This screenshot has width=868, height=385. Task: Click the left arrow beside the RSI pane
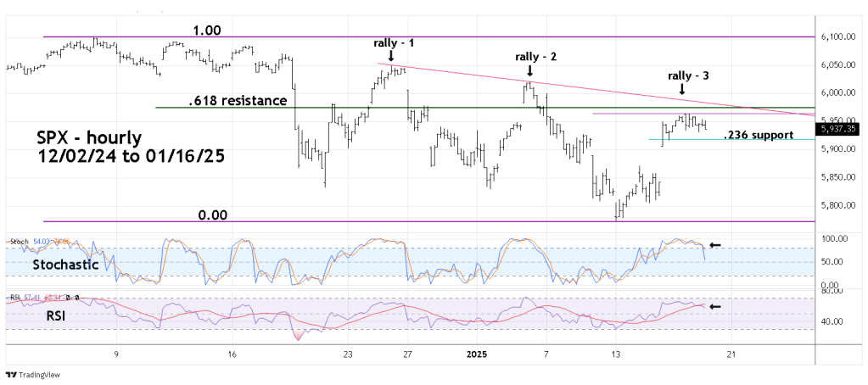pos(715,306)
